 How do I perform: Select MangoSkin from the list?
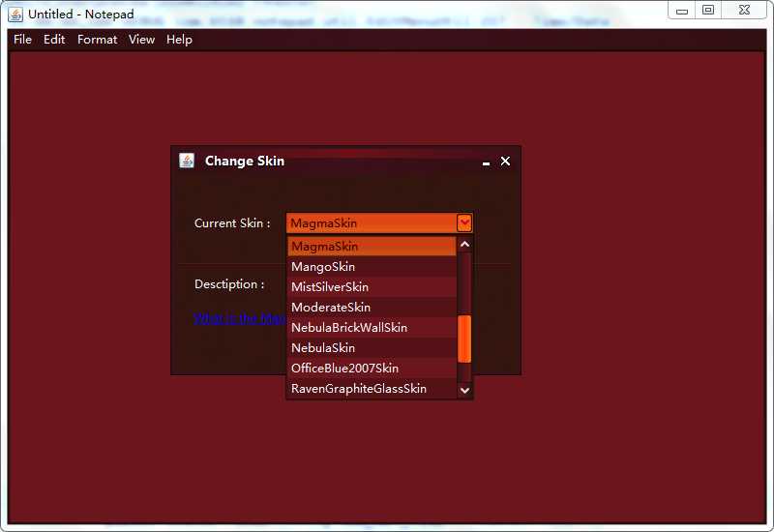click(x=372, y=267)
